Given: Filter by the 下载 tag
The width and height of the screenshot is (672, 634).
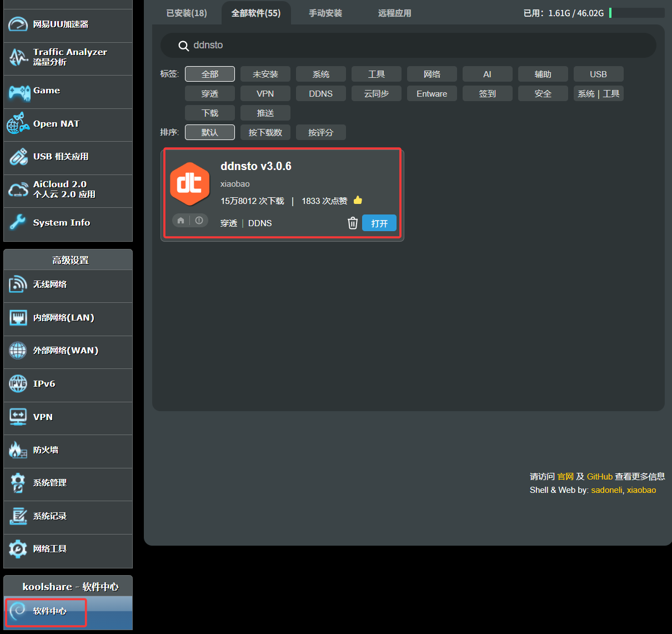Looking at the screenshot, I should click(x=210, y=113).
